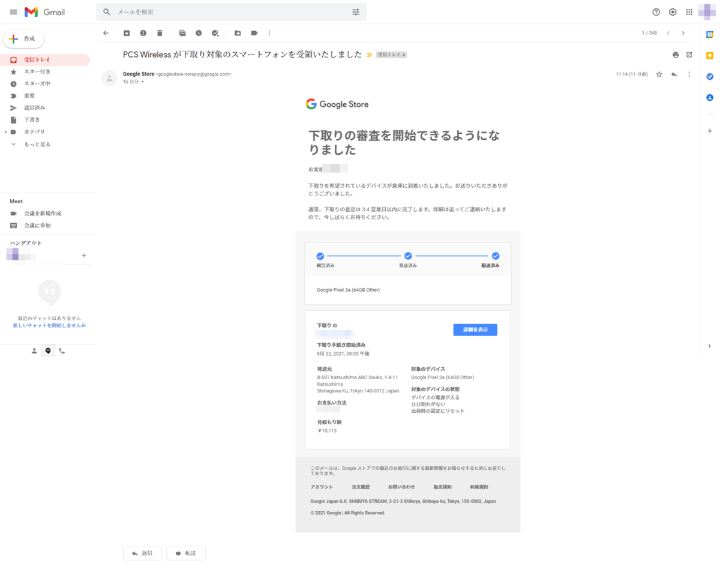The image size is (720, 588).
Task: Open the account profile avatar
Action: click(707, 12)
